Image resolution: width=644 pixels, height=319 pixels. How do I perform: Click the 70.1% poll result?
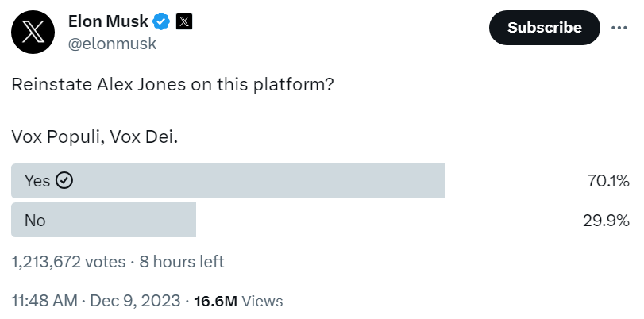point(608,181)
